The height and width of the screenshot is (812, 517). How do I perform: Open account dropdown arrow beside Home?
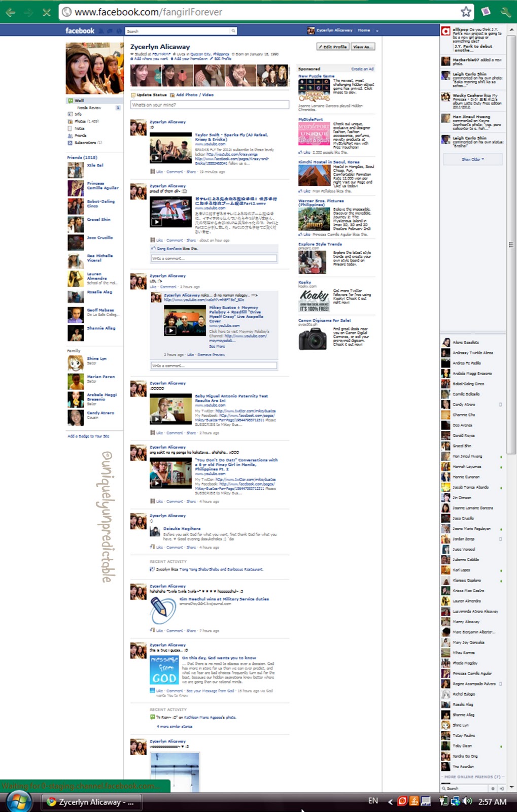pos(377,31)
